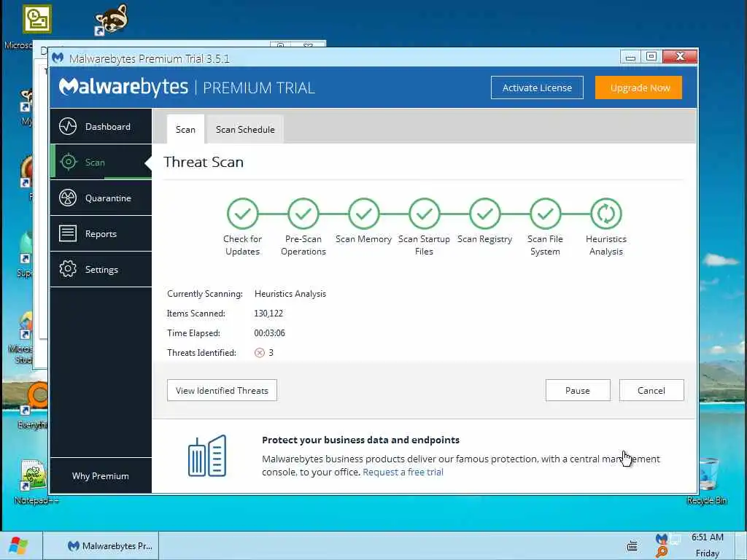Viewport: 747px width, 560px height.
Task: Open the Dashboard section in the sidebar
Action: [x=101, y=126]
